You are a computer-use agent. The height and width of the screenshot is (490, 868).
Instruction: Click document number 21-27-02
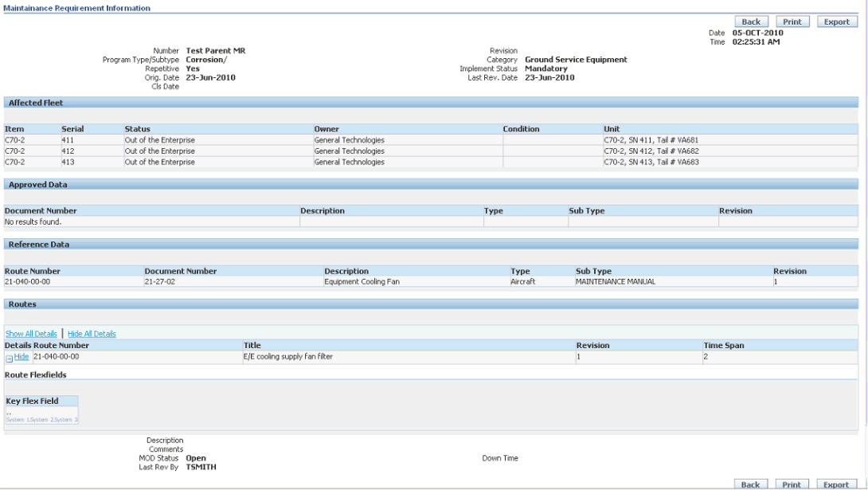click(159, 281)
